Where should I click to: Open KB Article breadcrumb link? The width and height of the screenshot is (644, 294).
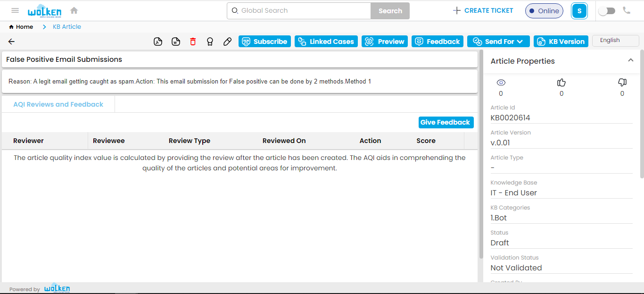click(66, 27)
